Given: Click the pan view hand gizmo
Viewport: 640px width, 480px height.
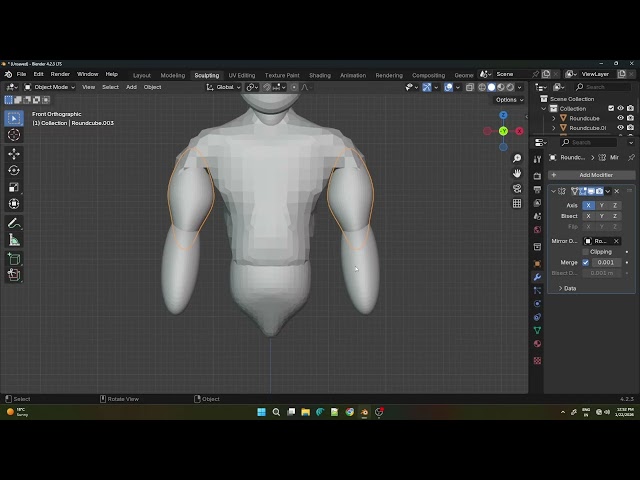Looking at the screenshot, I should [x=517, y=173].
